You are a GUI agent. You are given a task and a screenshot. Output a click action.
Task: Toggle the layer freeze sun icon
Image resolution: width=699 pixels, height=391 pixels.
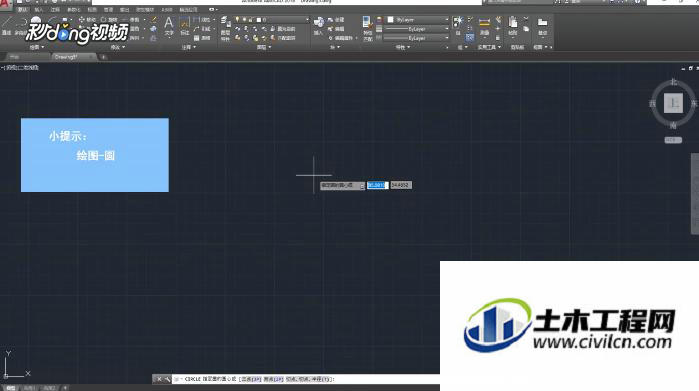[x=244, y=20]
